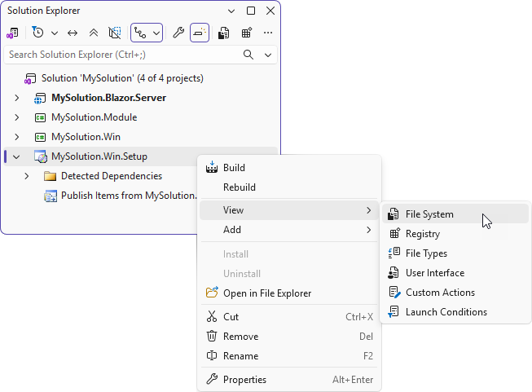This screenshot has width=532, height=392.
Task: Choose Cut from the context menu
Action: click(289, 317)
